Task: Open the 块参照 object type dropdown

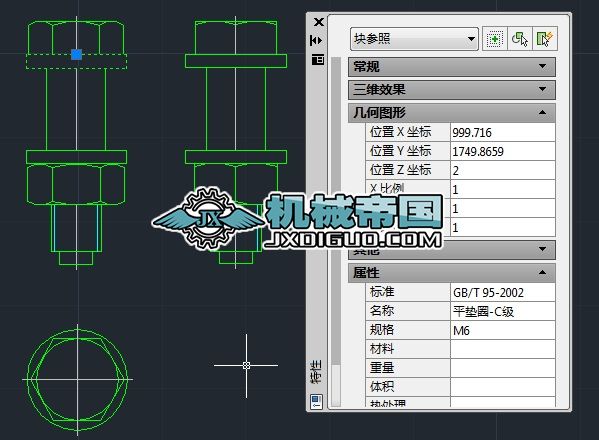Action: coord(414,39)
